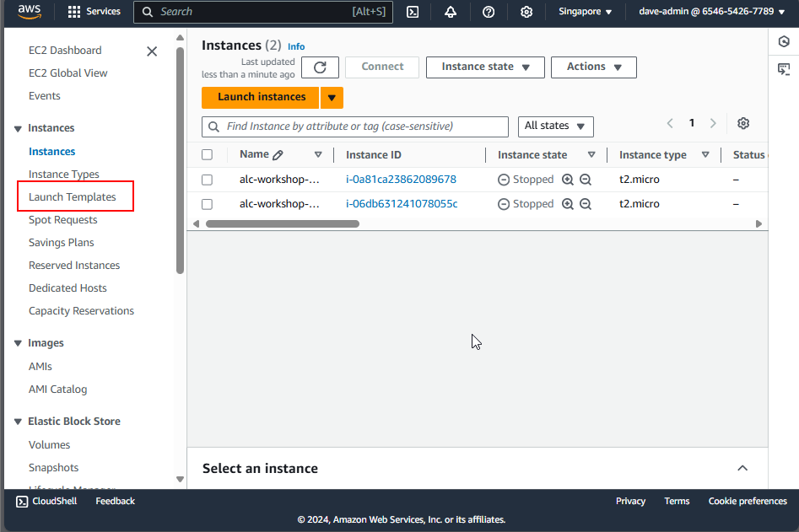Open instance ID i-06db631241078055c link

click(402, 204)
